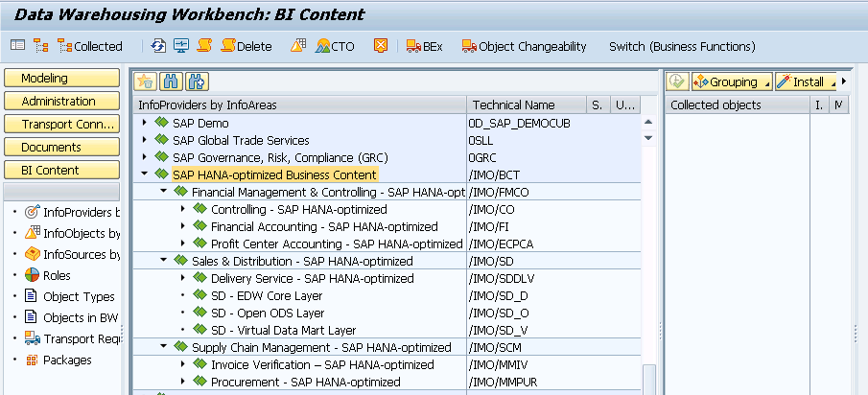Click InfoArea icon beside Controlling - SAP HANA-optimized
This screenshot has height=395, width=868.
click(199, 209)
